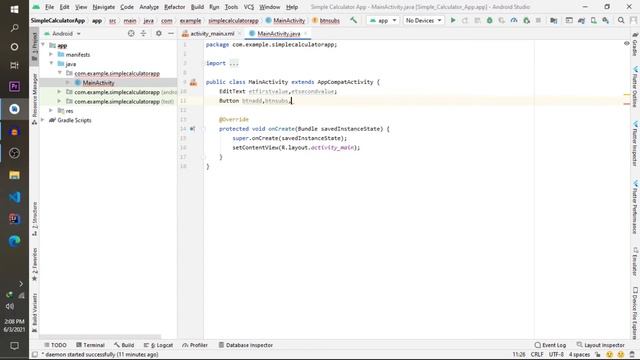Expand the res folder

point(51,111)
